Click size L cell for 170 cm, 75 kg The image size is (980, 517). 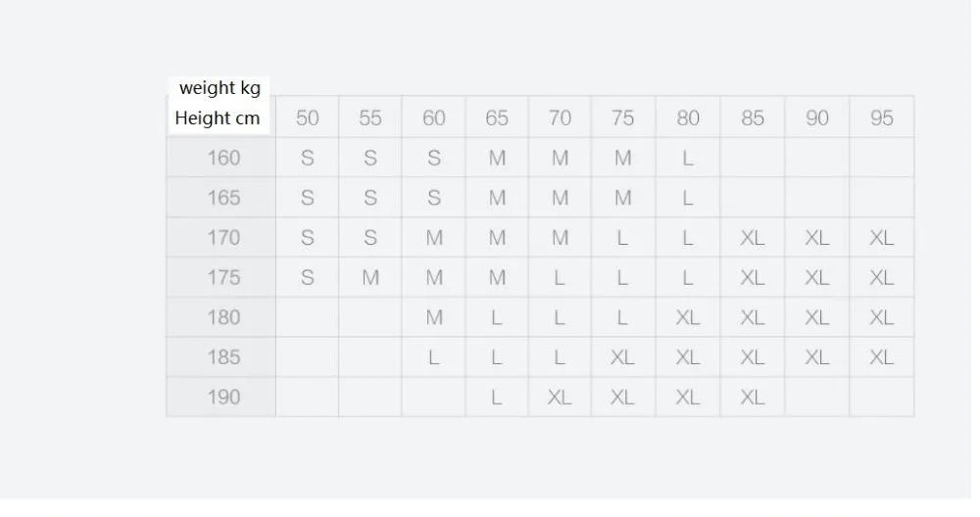(x=623, y=237)
